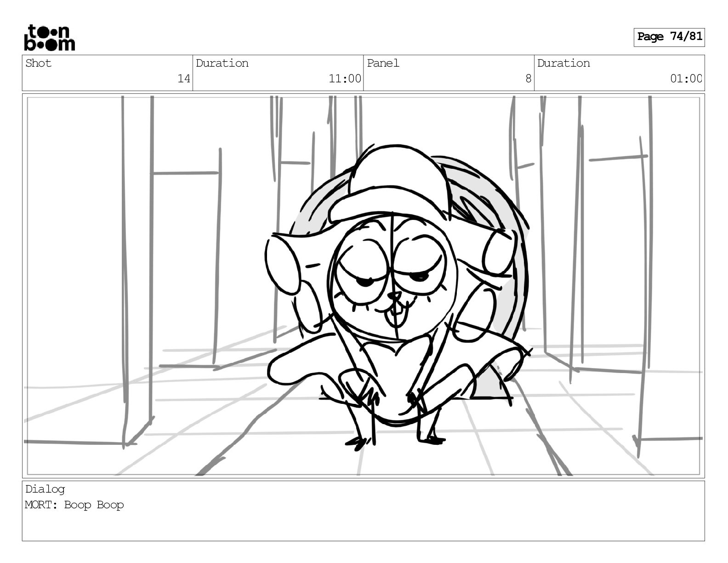Click the Dialog heading

[x=45, y=489]
